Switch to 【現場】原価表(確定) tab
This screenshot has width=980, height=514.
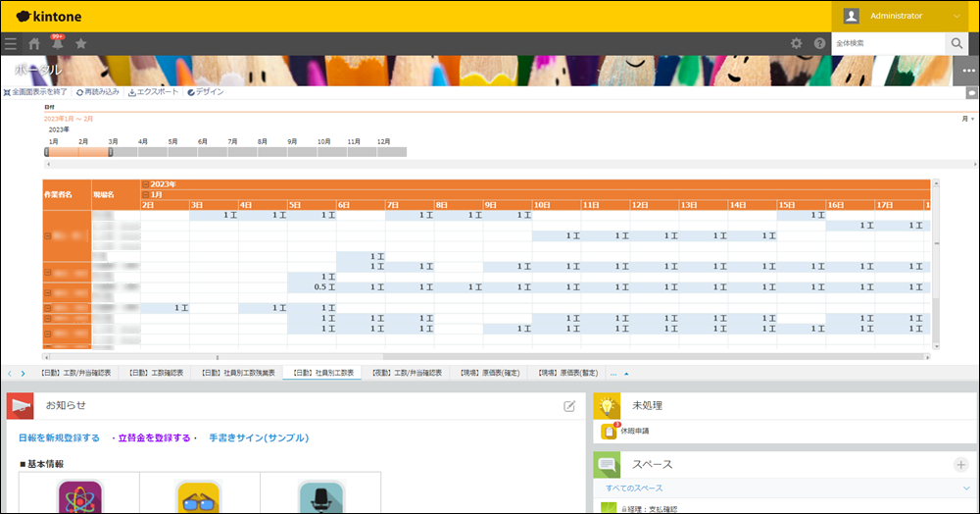pyautogui.click(x=489, y=374)
